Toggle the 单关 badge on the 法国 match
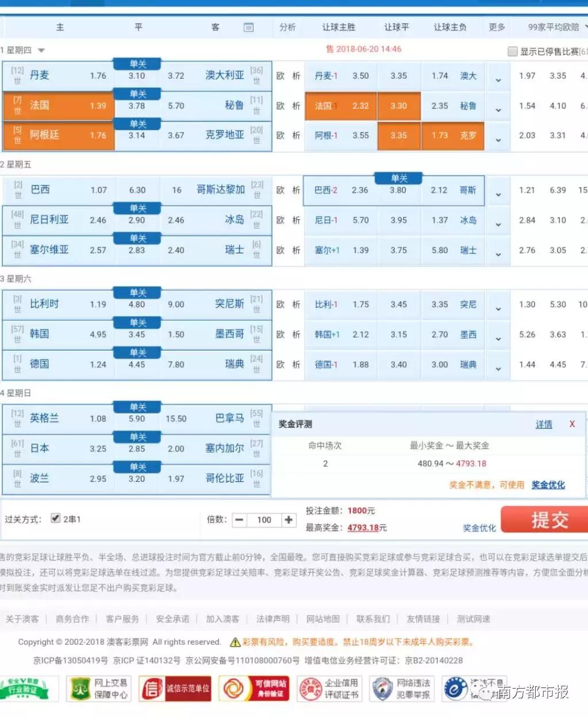Viewport: 588px width, 718px height. click(138, 93)
